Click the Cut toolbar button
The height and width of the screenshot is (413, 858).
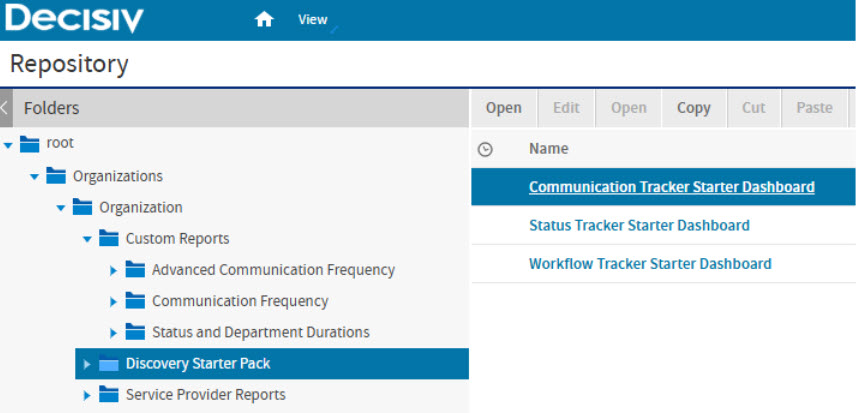(753, 108)
